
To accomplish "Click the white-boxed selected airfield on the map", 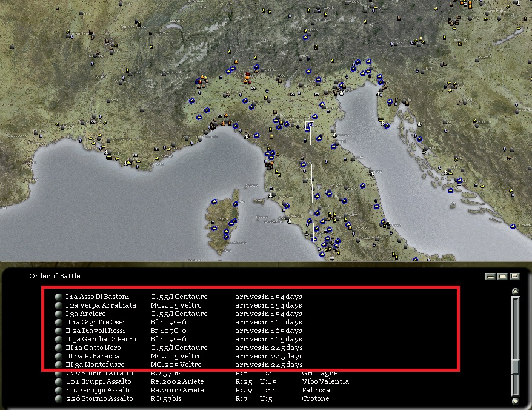I will pos(310,126).
